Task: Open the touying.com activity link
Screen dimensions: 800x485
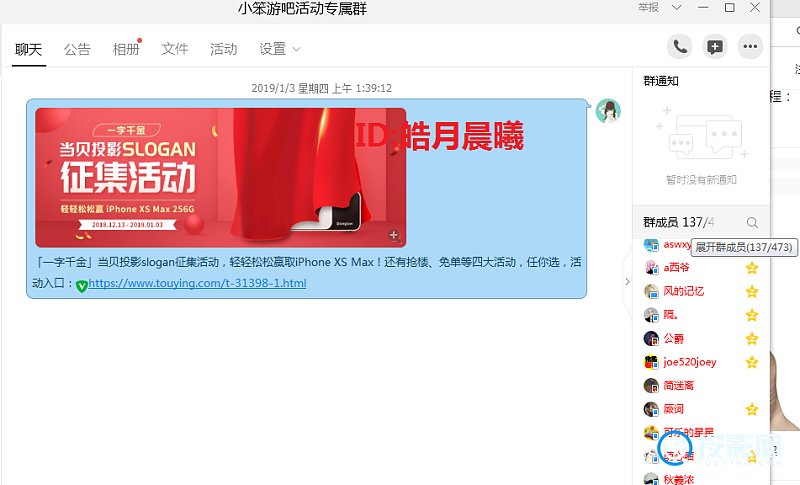Action: [x=197, y=283]
